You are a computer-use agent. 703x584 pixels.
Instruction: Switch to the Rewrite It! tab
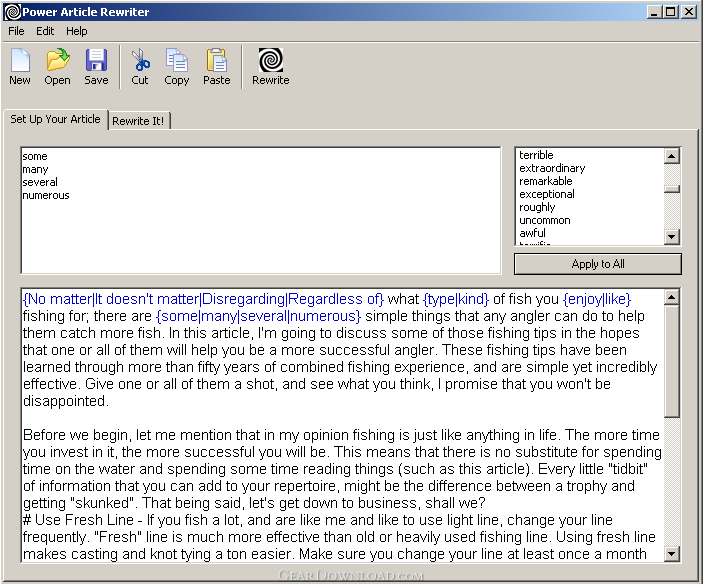point(138,121)
